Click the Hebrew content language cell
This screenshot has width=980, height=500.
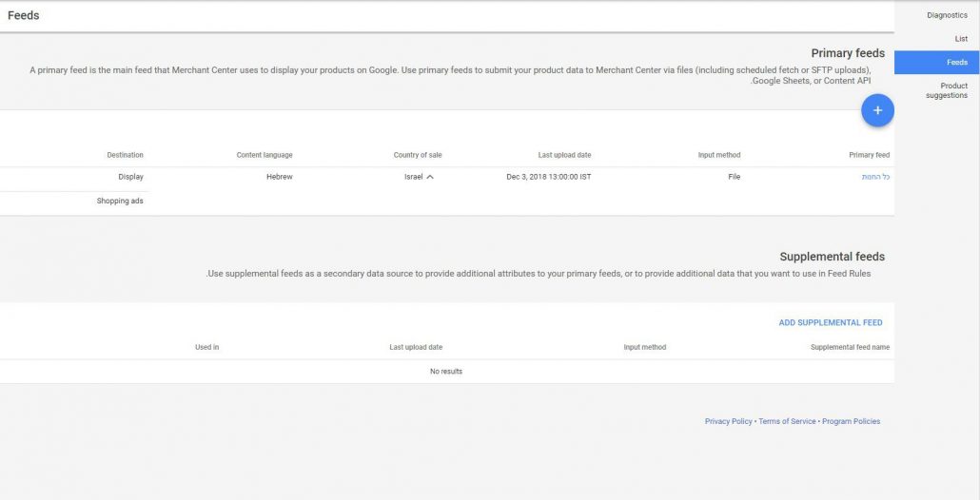click(280, 177)
